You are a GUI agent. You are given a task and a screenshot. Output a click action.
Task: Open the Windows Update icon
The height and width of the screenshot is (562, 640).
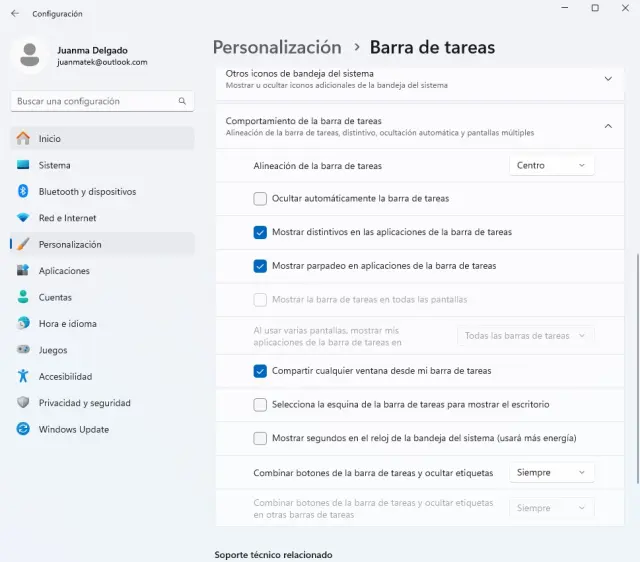pyautogui.click(x=23, y=430)
